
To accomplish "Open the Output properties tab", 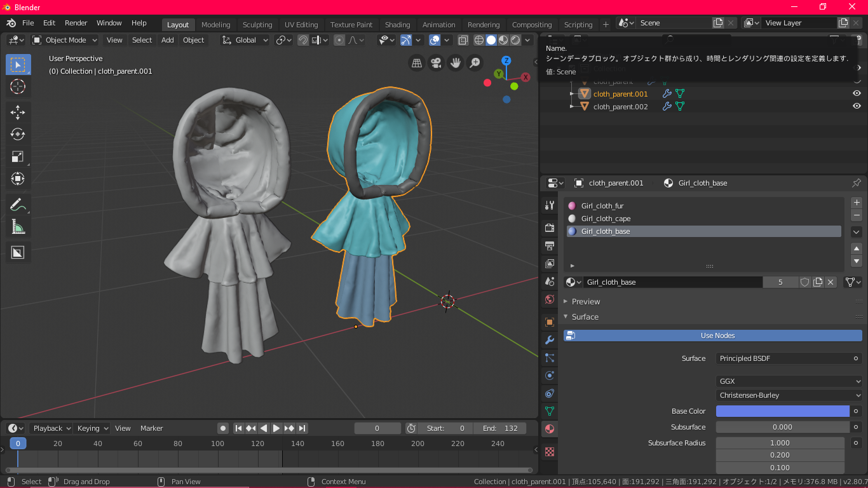I will click(550, 245).
